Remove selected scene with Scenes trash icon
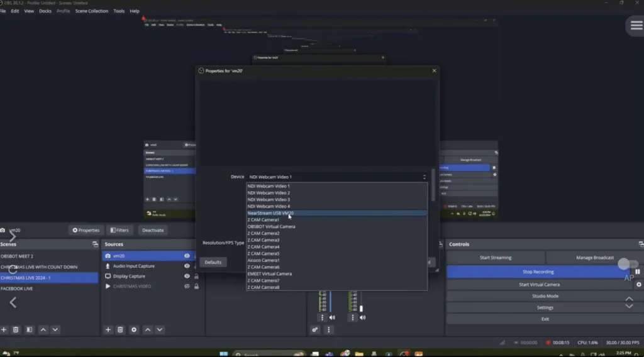 16,329
